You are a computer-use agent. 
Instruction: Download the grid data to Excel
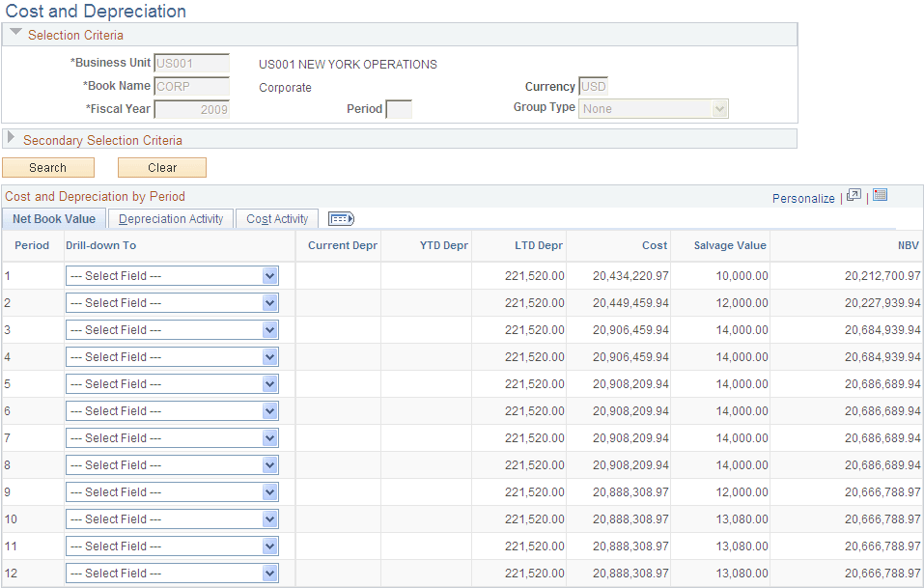(x=879, y=194)
